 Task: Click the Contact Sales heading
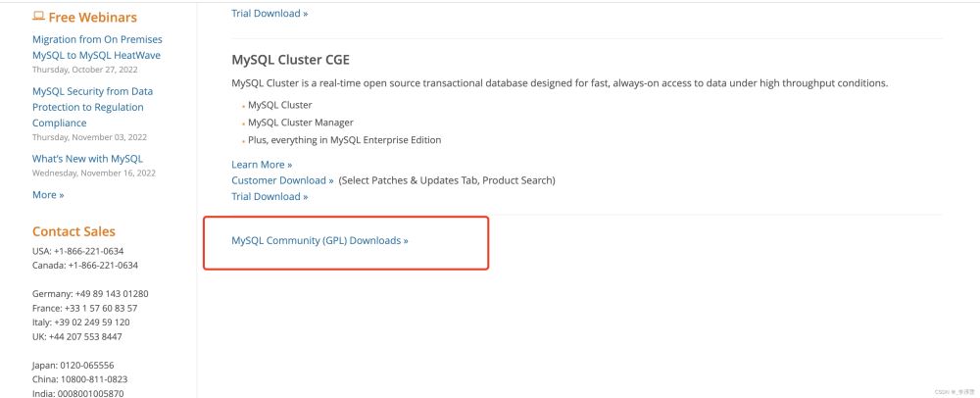coord(73,232)
